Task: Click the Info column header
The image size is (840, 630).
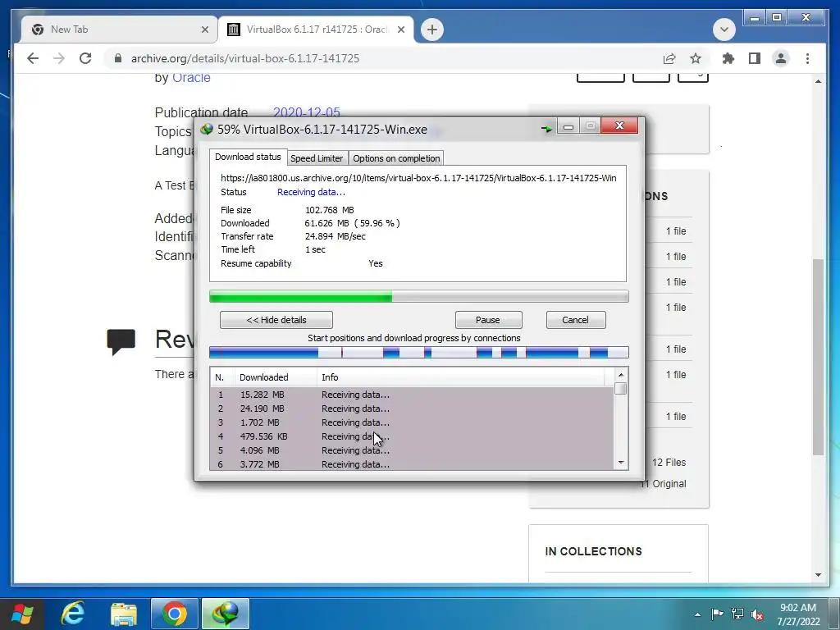Action: 461,377
